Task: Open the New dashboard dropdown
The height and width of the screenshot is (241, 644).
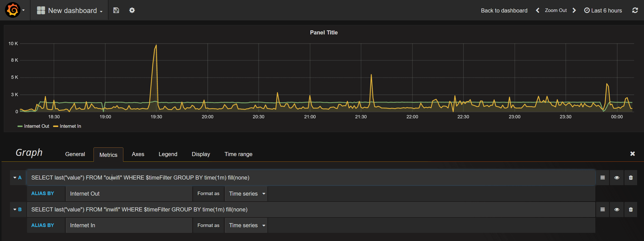Action: click(70, 10)
